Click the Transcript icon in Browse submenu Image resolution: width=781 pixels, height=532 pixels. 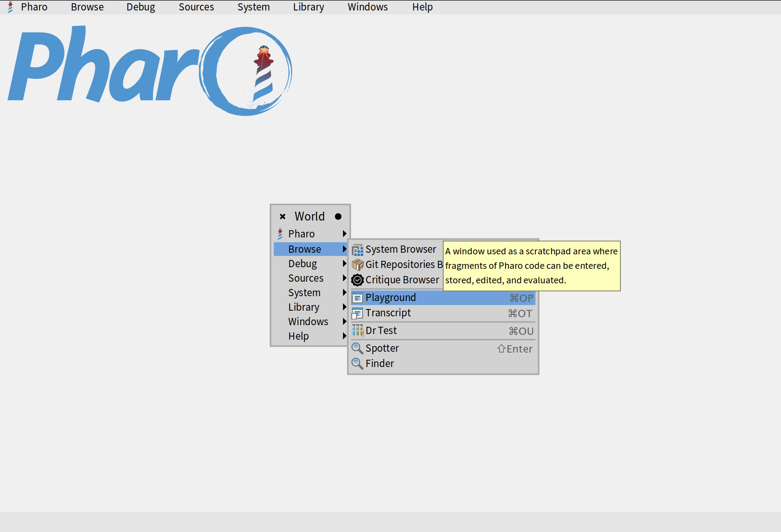pyautogui.click(x=357, y=313)
